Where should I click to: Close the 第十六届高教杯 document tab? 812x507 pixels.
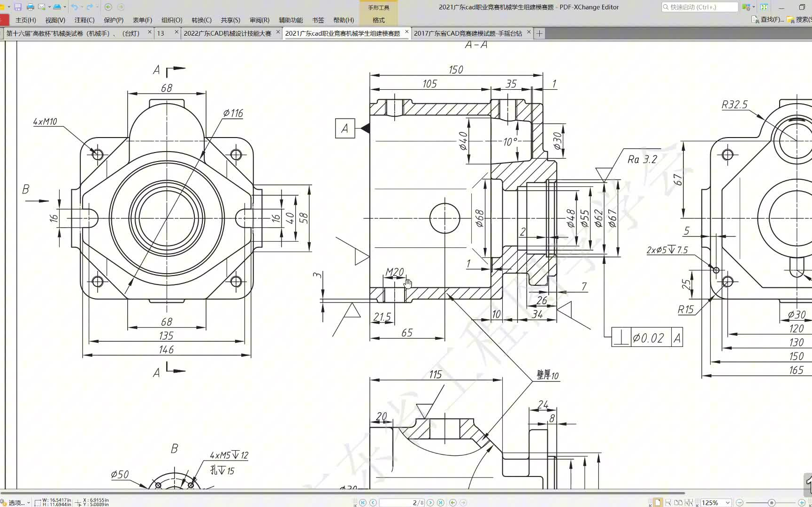point(150,32)
